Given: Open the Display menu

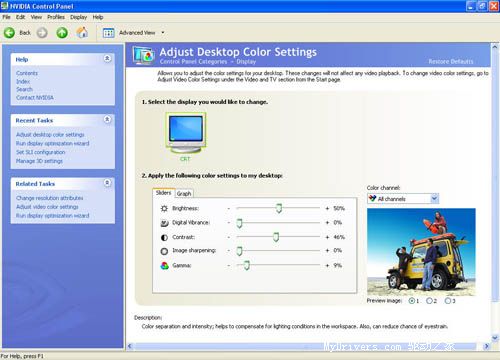Looking at the screenshot, I should tap(78, 17).
